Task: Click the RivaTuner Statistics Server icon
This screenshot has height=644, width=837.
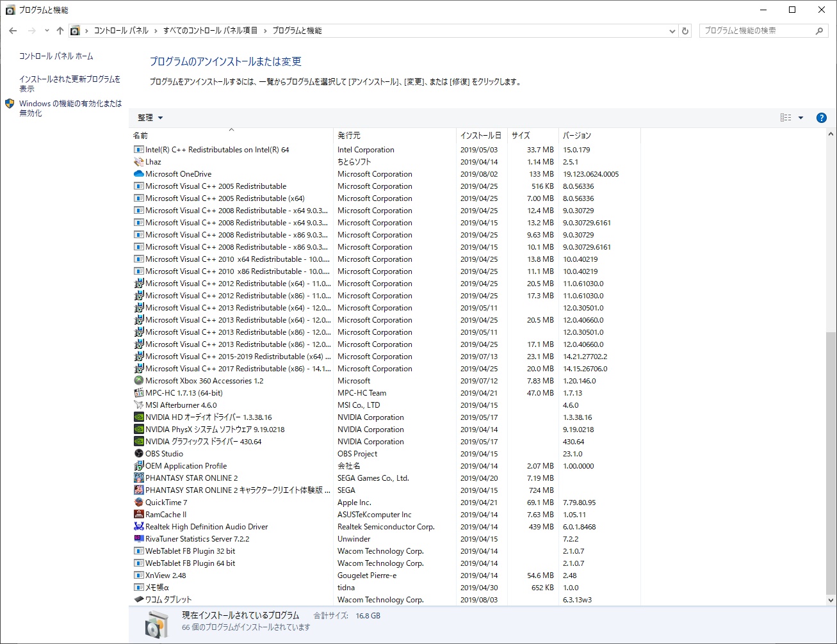Action: pyautogui.click(x=139, y=539)
